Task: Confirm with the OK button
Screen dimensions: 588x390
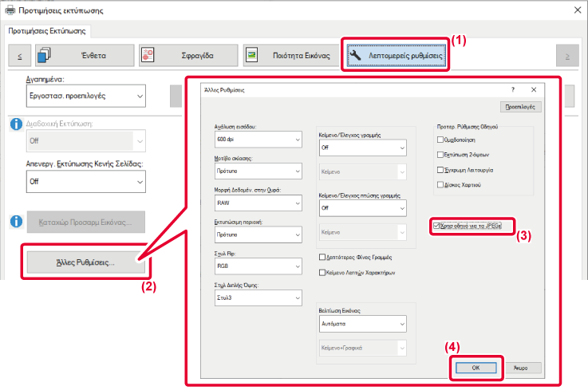Action: (476, 368)
